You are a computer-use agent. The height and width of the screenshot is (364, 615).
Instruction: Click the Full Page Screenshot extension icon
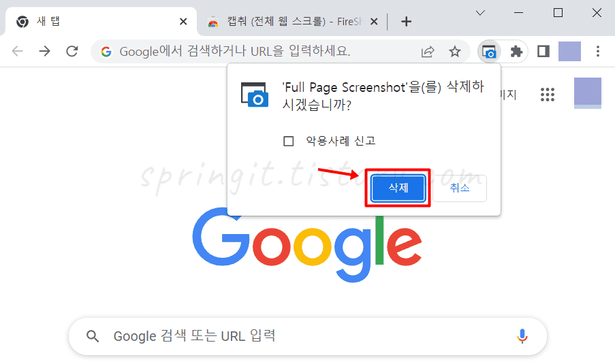click(x=489, y=51)
